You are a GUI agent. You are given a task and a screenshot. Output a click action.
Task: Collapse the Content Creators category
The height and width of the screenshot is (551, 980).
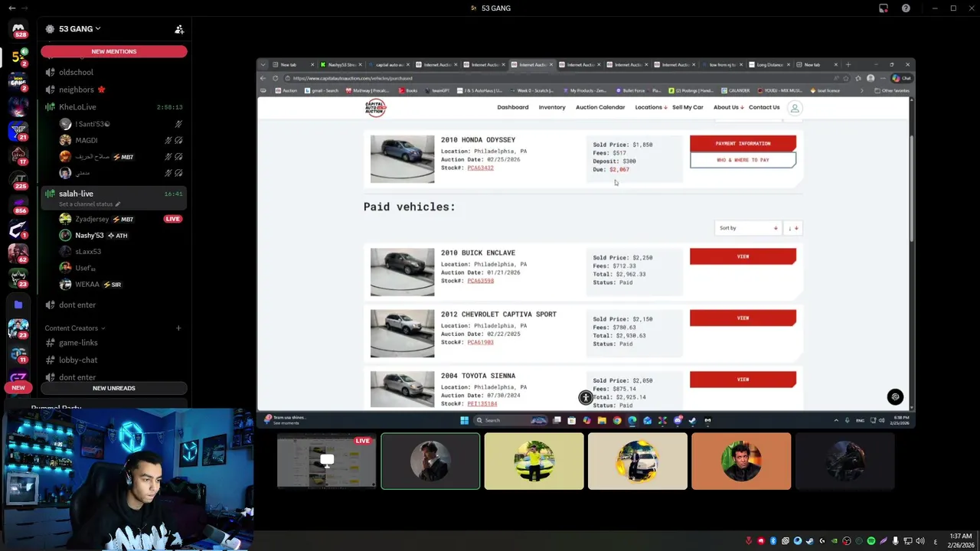tap(74, 328)
